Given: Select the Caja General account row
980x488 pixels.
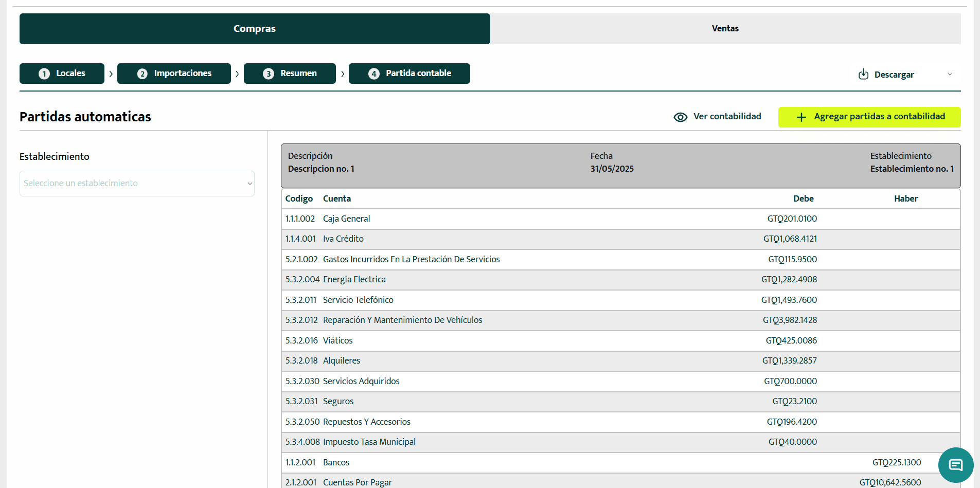Looking at the screenshot, I should [x=514, y=219].
